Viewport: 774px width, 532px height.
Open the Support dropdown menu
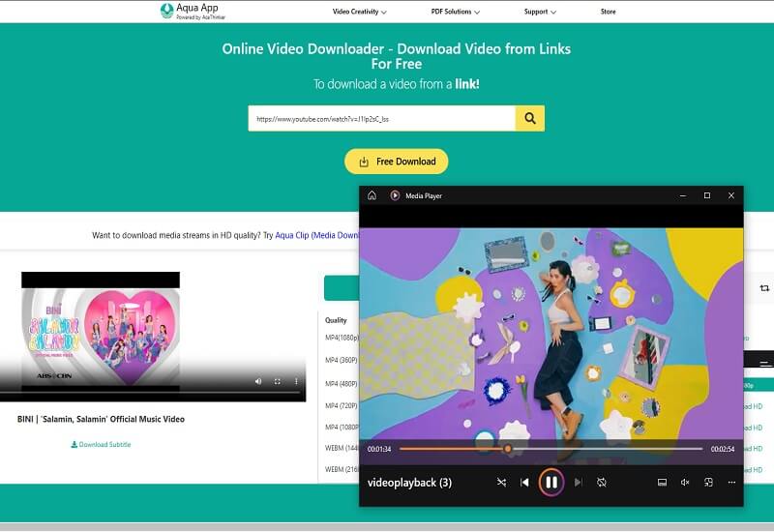pyautogui.click(x=540, y=12)
